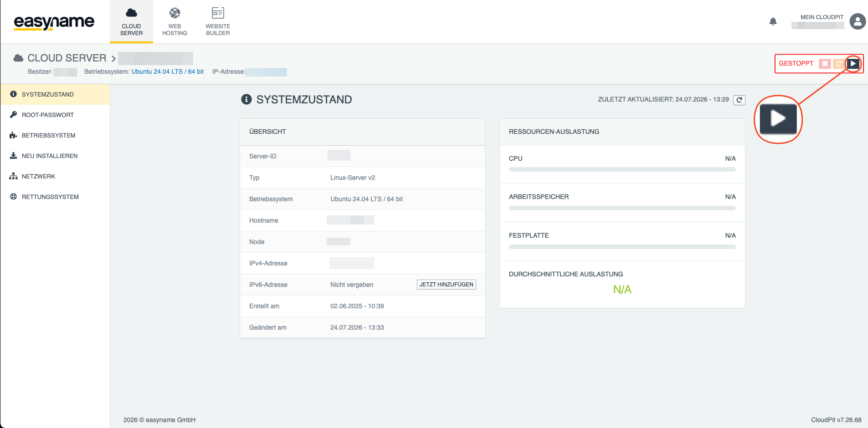Image resolution: width=868 pixels, height=428 pixels.
Task: Click the RESSOURCEN-AUSLASTUNG panel header
Action: point(622,132)
